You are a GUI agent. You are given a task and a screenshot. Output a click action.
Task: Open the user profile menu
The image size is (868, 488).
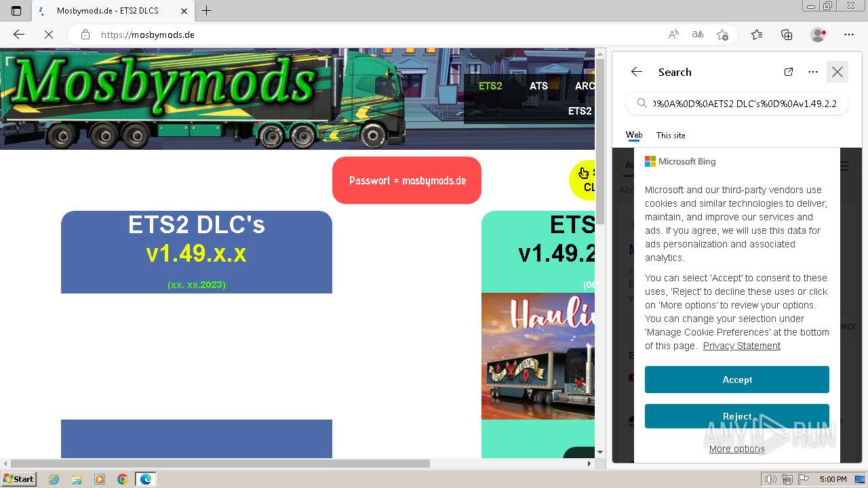tap(818, 35)
